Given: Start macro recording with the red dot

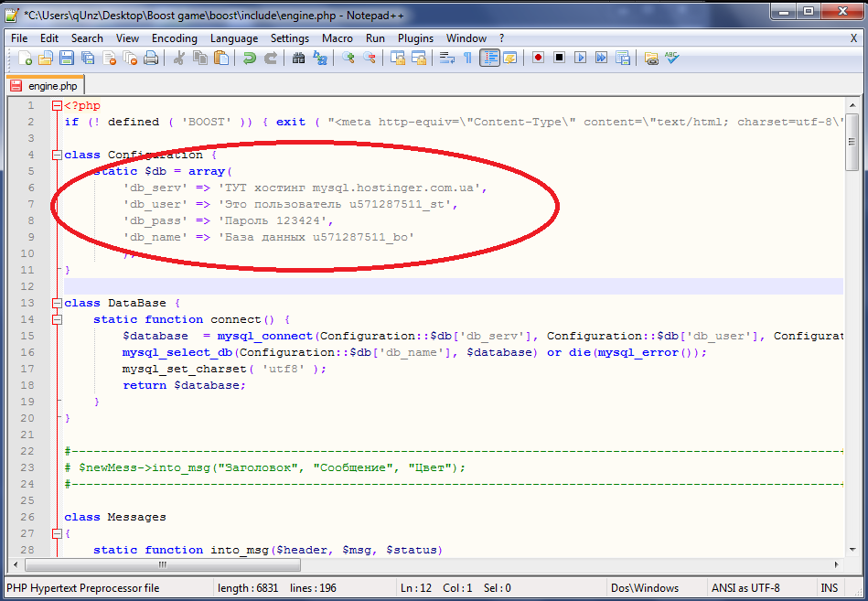Looking at the screenshot, I should 538,58.
